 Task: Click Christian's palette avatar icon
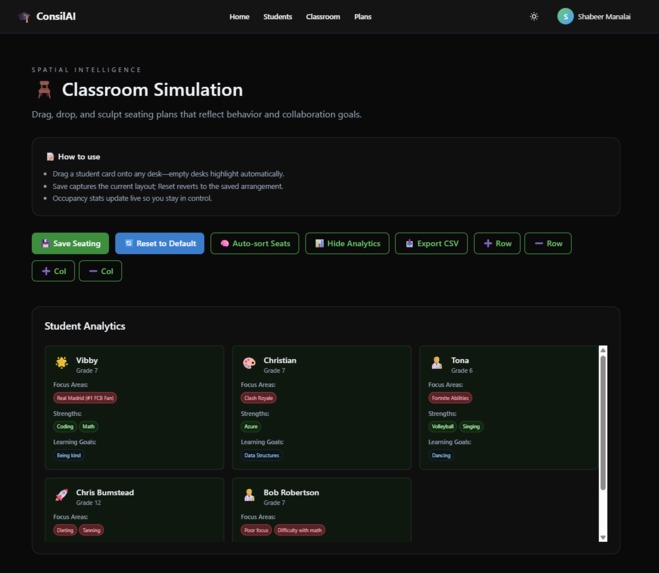249,362
